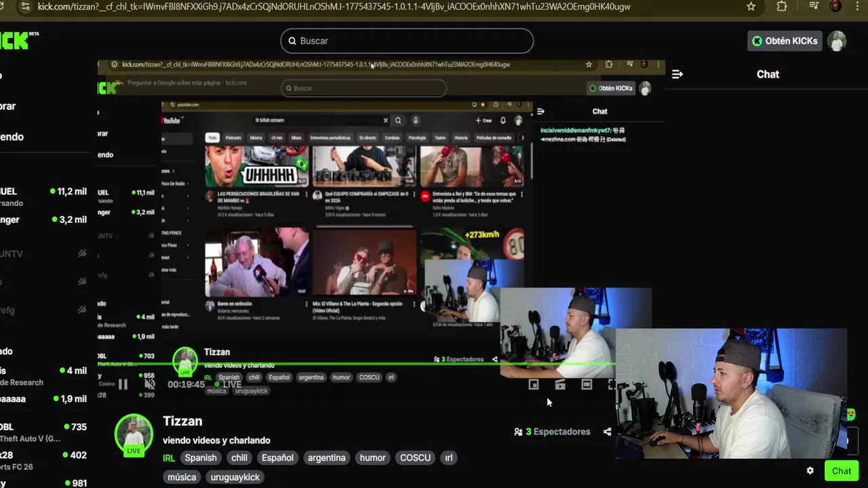Open the Chrome profile avatar

click(x=835, y=6)
